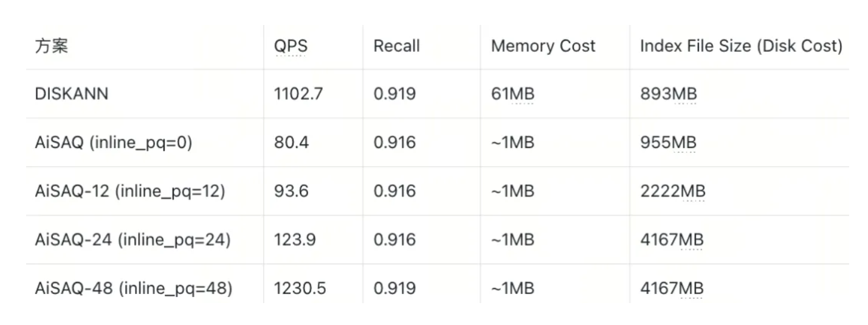Click the 955MB index size cell

668,143
